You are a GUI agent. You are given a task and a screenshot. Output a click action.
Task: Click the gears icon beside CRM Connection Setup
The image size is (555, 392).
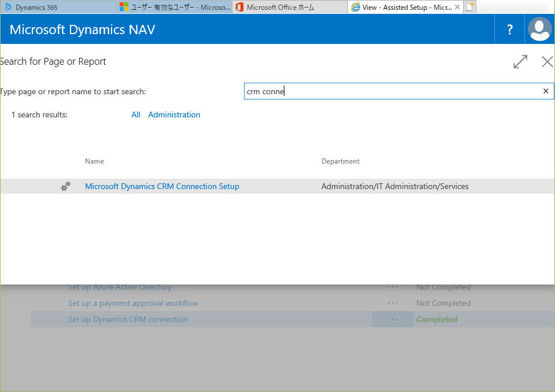click(x=65, y=186)
